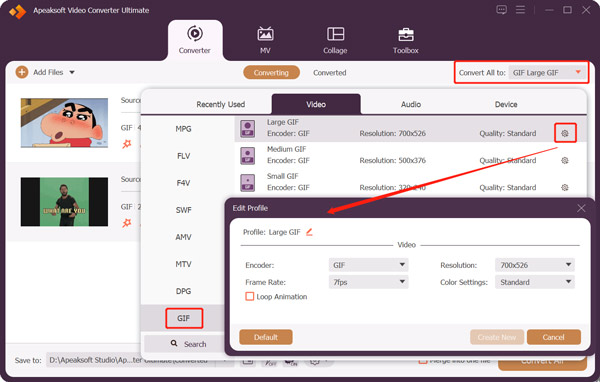The image size is (600, 382).
Task: Click the Search format field
Action: coord(184,344)
